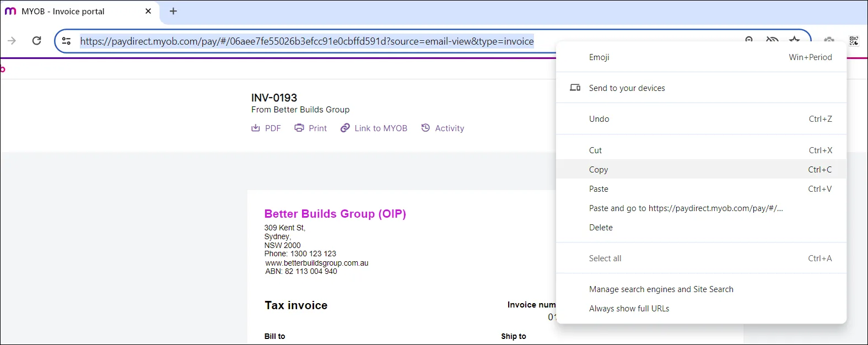Open site information icon in address bar
The width and height of the screenshot is (868, 345).
66,41
